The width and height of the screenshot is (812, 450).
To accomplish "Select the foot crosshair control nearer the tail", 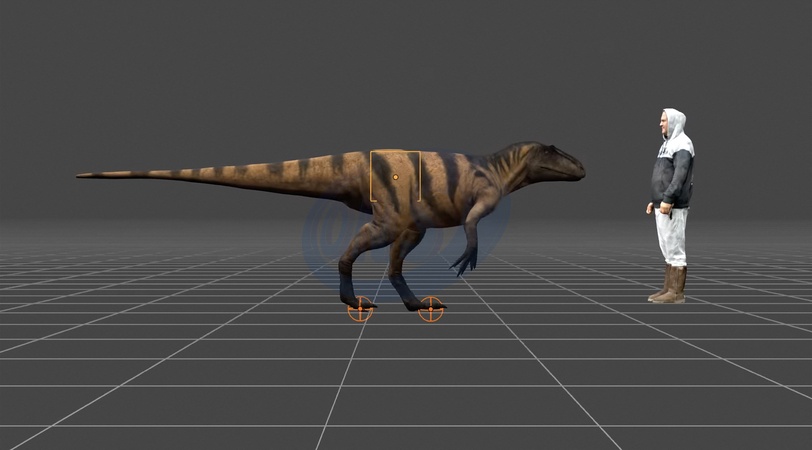I will (x=360, y=309).
